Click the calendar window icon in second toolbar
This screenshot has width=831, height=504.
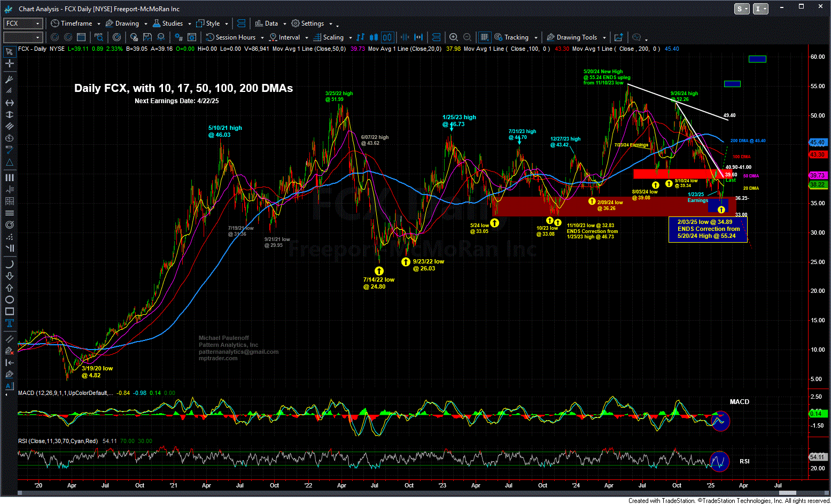point(81,37)
